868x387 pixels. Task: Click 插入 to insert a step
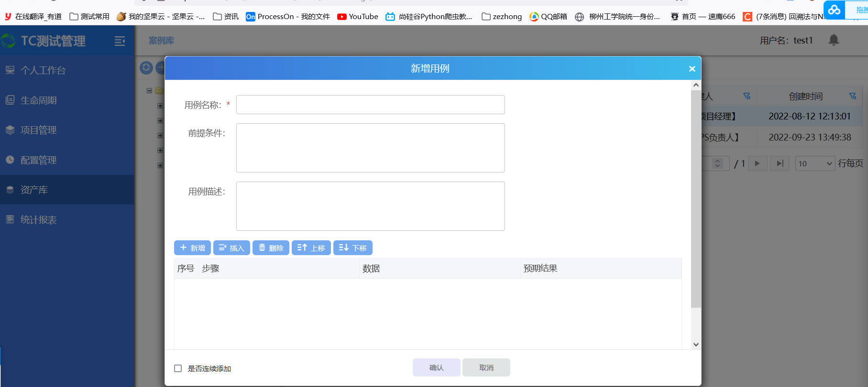pos(231,248)
